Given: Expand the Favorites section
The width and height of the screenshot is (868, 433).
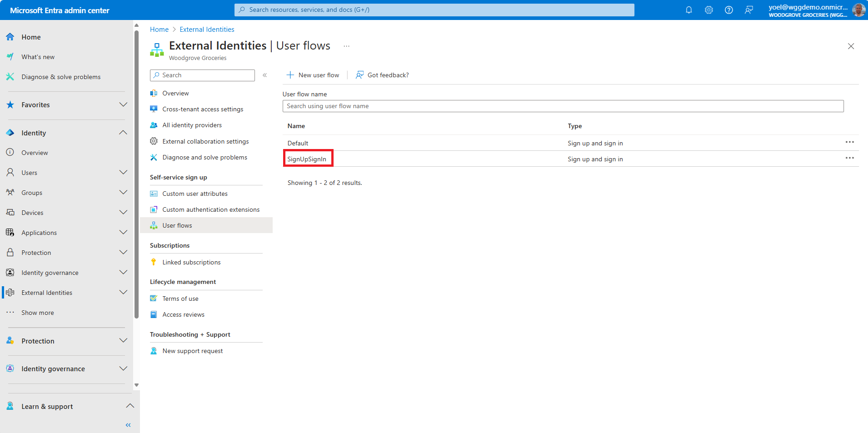Looking at the screenshot, I should tap(123, 105).
